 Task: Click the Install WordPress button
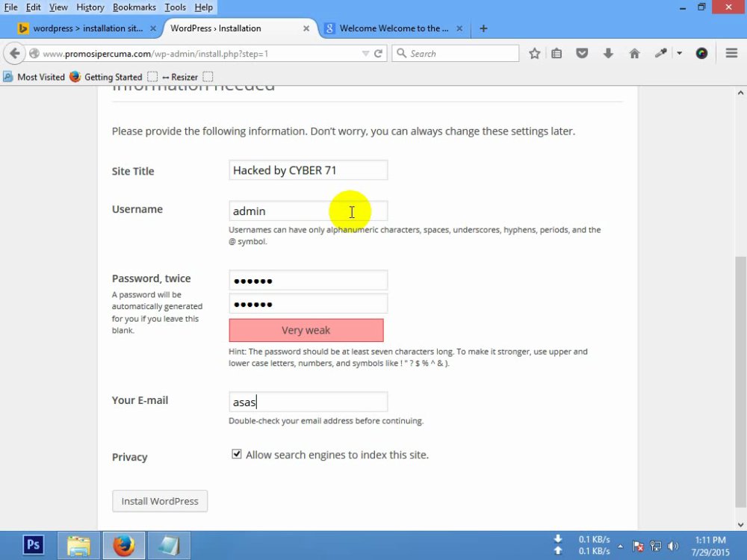(160, 501)
